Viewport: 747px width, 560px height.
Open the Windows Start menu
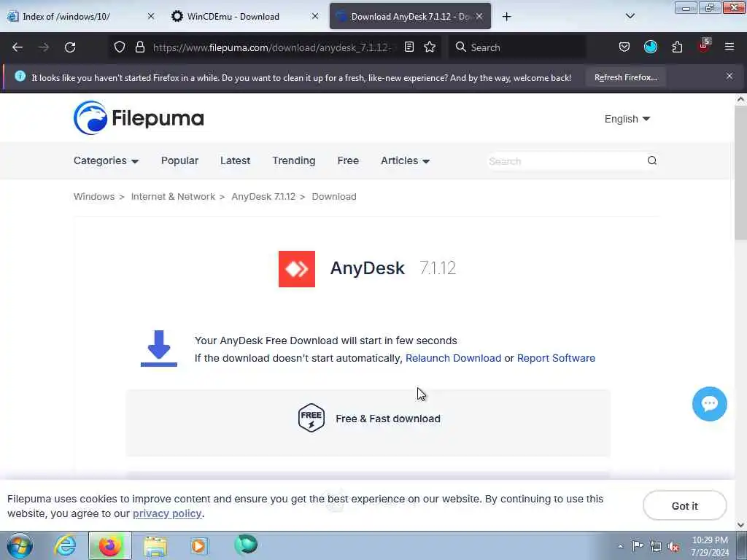(x=20, y=545)
